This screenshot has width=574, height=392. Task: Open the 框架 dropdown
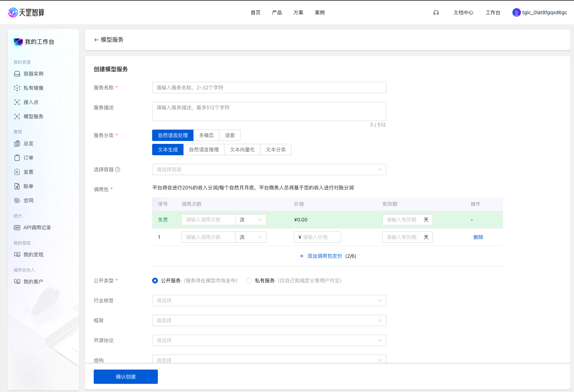coord(269,320)
